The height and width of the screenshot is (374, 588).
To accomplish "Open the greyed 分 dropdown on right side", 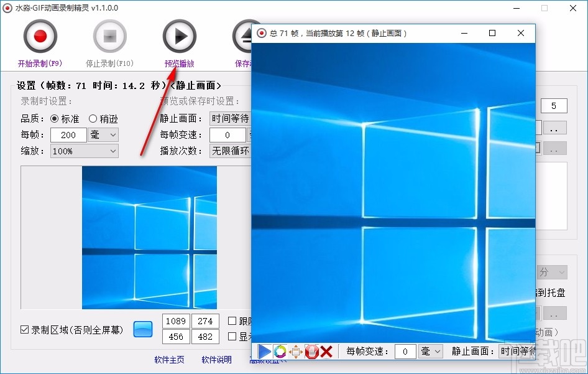I will tap(551, 272).
